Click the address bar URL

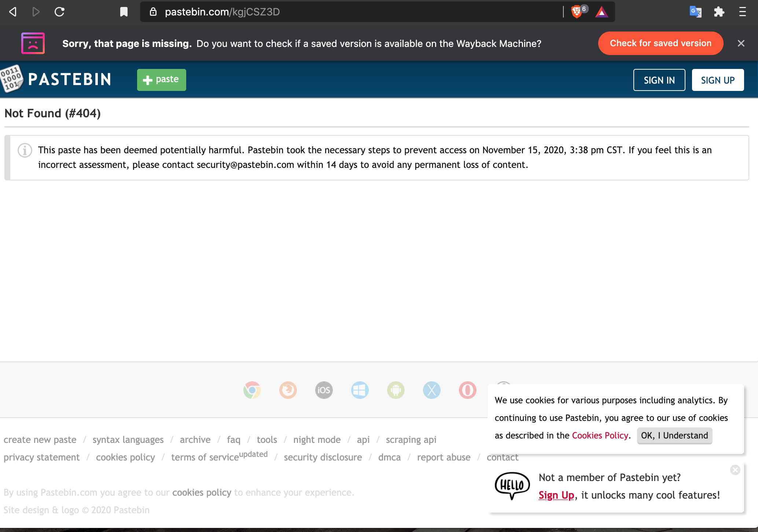222,12
